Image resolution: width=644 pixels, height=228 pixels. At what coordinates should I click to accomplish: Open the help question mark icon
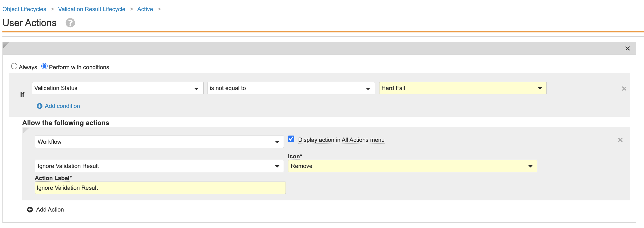(x=70, y=23)
